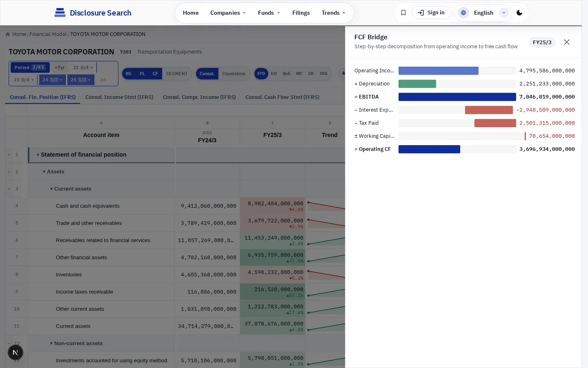
Task: Click the Operating CF bar
Action: [x=429, y=149]
